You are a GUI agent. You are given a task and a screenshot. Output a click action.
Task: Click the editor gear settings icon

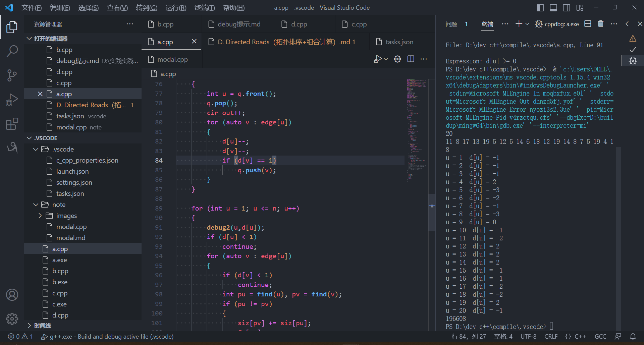[x=397, y=59]
